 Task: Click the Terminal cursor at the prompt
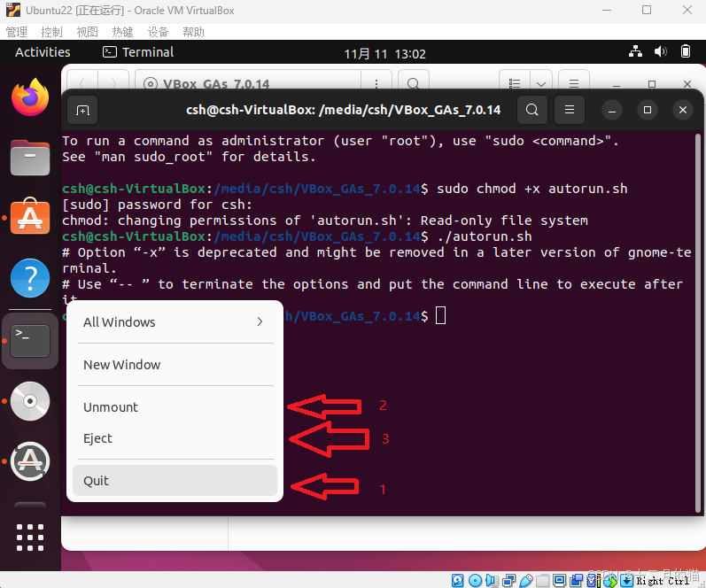(x=440, y=315)
